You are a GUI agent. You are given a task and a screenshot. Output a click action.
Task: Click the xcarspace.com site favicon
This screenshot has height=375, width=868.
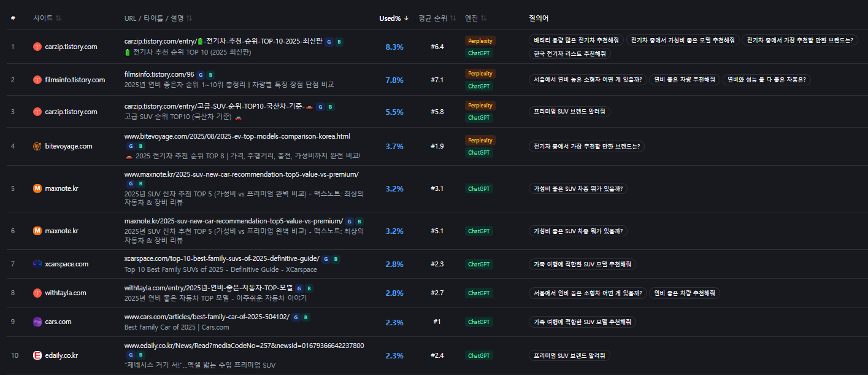37,264
